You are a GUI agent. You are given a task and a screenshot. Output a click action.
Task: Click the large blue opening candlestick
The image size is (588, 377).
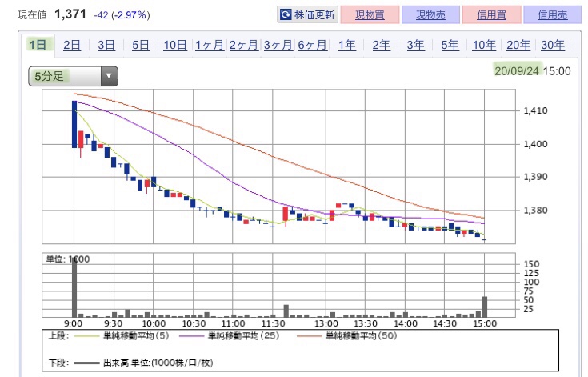(74, 124)
